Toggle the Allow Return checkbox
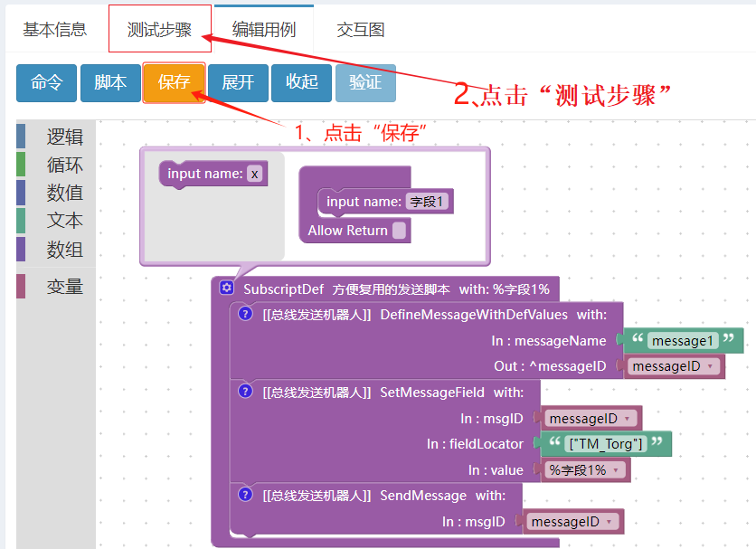 click(399, 230)
